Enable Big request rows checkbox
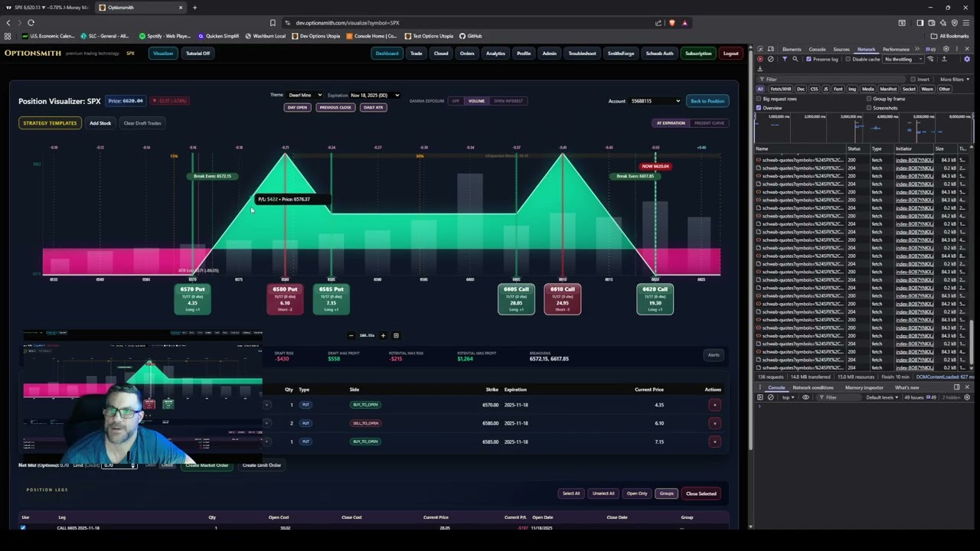This screenshot has height=551, width=980. click(759, 99)
